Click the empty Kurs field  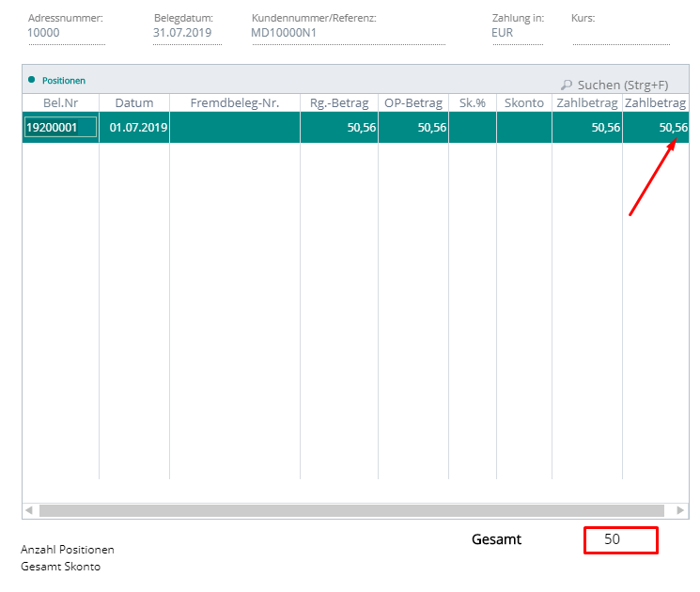pos(620,34)
